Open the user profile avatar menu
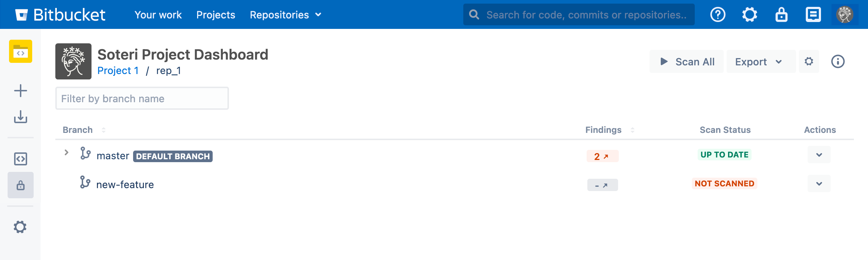868x260 pixels. [844, 15]
